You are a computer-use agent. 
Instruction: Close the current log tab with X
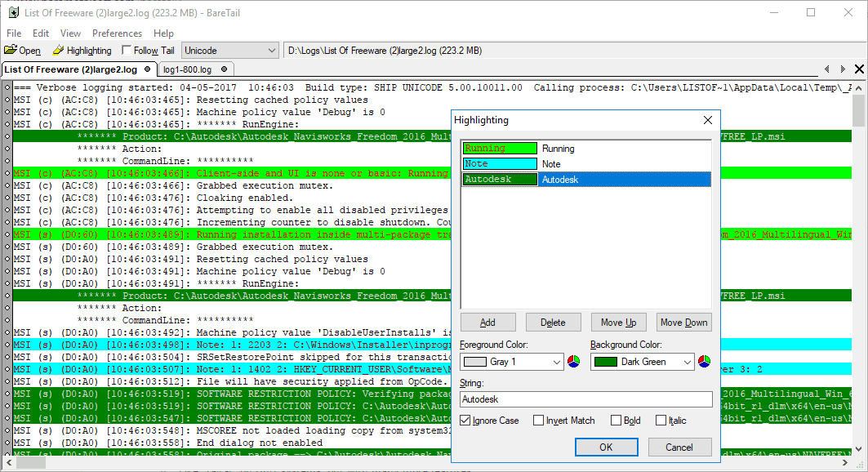click(x=859, y=69)
